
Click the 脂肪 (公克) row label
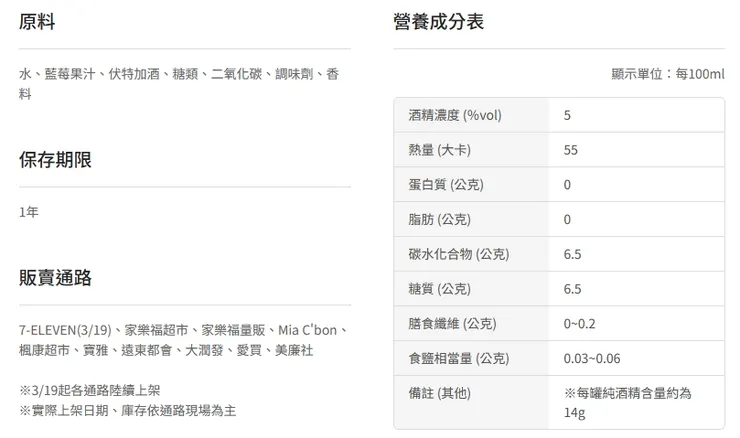439,219
